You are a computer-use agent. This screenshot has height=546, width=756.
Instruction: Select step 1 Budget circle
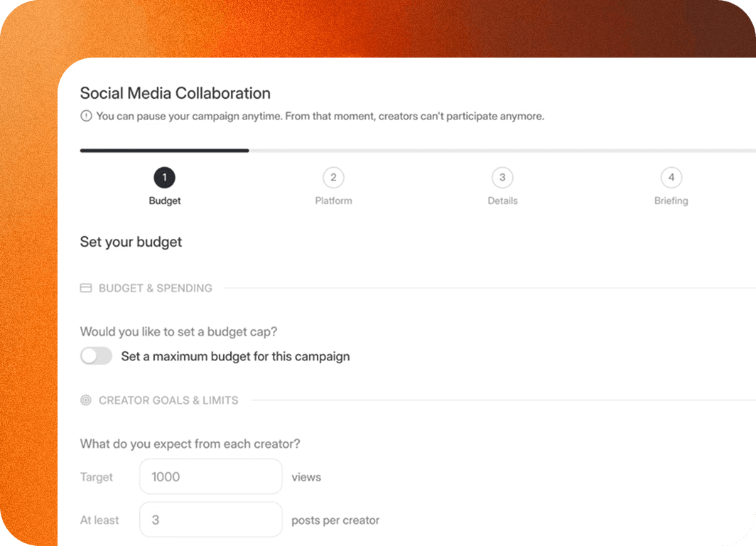coord(164,178)
